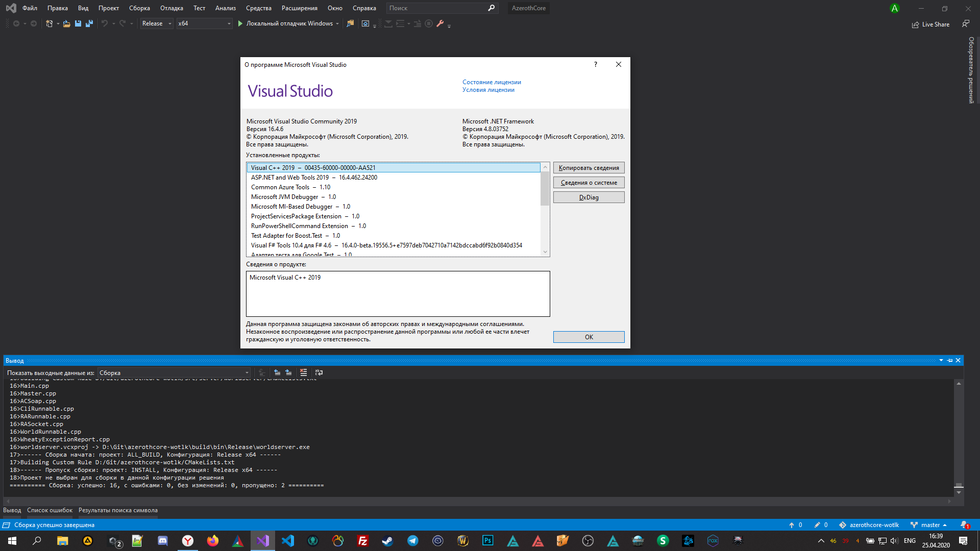Open Photoshop from the taskbar
The width and height of the screenshot is (980, 551).
488,541
